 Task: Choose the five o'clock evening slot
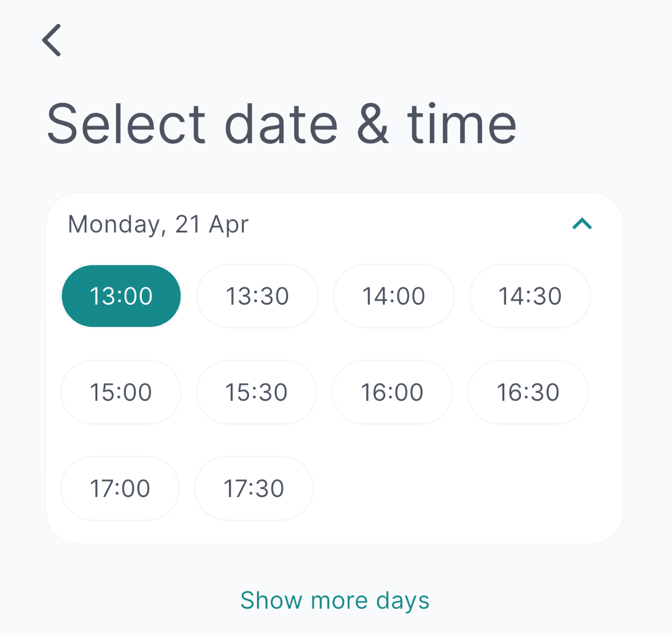pyautogui.click(x=120, y=488)
